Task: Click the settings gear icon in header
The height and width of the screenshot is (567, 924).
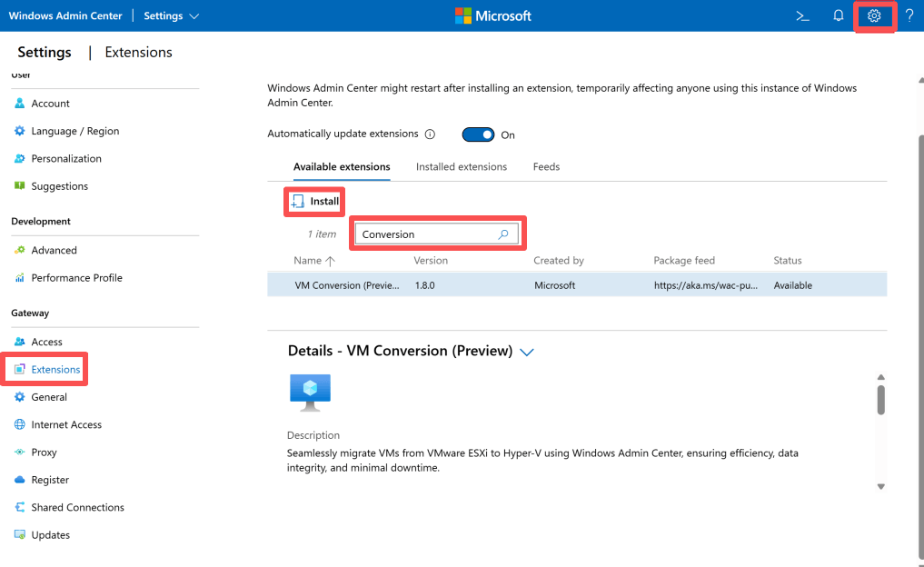Action: 874,16
